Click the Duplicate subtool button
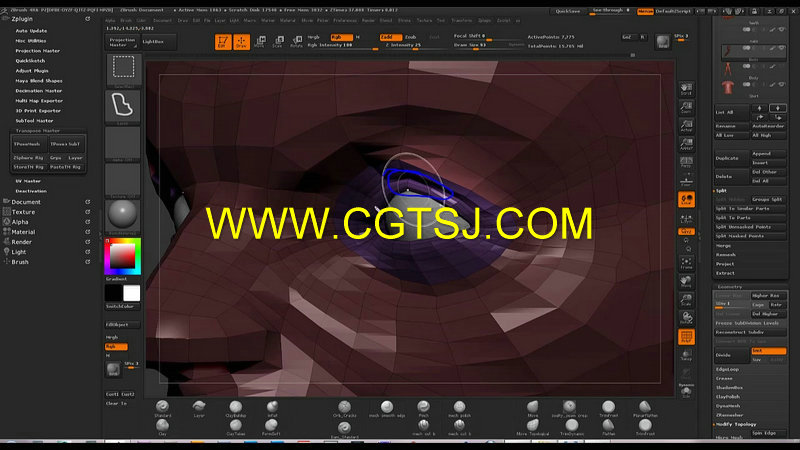 coord(732,158)
